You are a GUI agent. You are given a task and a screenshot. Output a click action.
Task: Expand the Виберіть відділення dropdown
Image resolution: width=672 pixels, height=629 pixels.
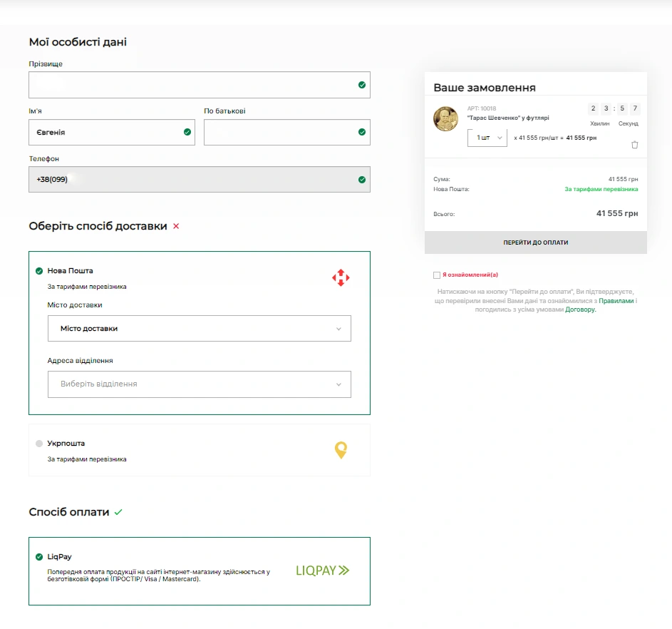200,384
